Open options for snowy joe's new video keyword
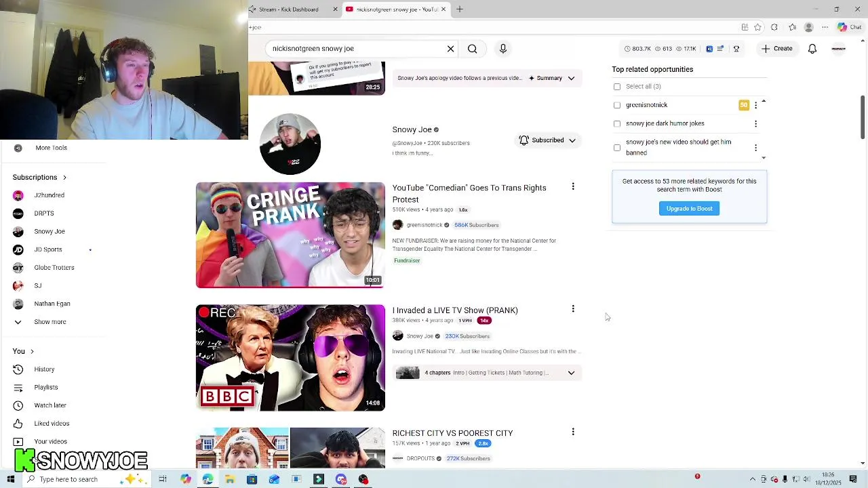Screen dimensions: 868x488 click(755, 148)
